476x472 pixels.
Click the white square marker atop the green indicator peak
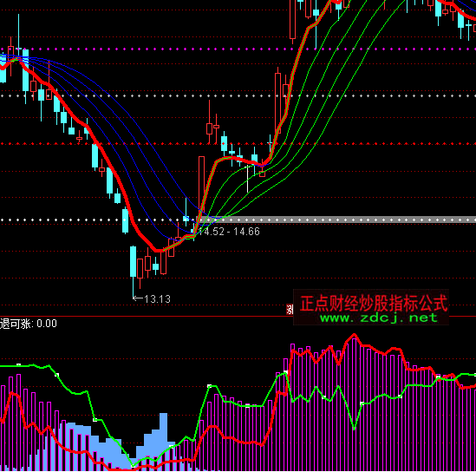point(18,364)
